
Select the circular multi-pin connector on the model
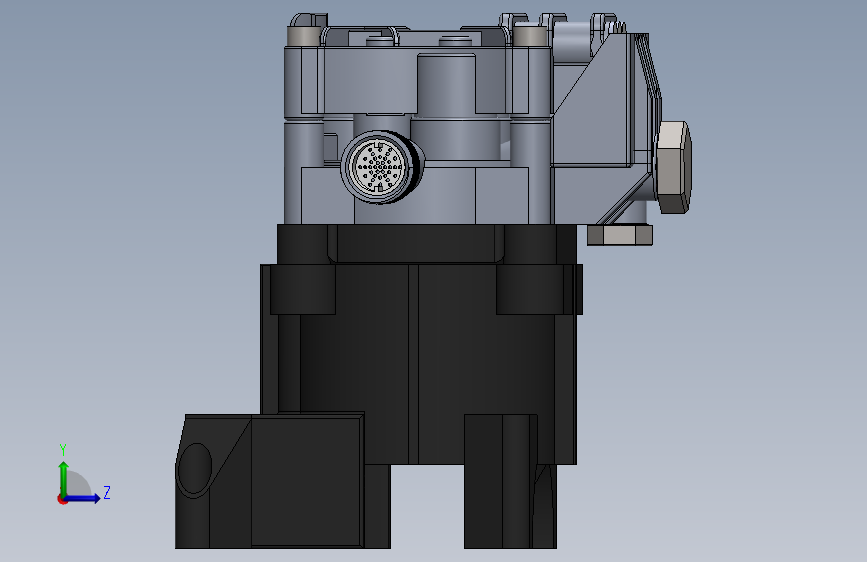click(380, 166)
